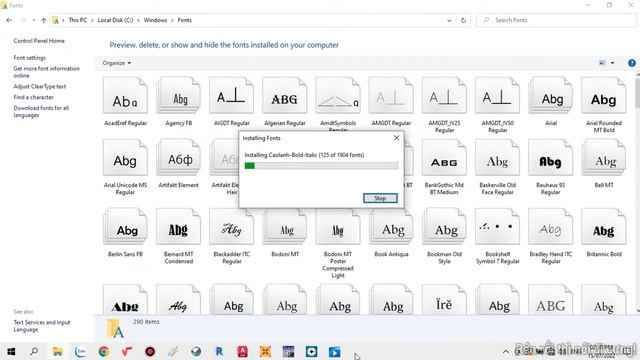Select the Bauhaus 93 Regular font
This screenshot has height=360, width=640.
coord(551,167)
